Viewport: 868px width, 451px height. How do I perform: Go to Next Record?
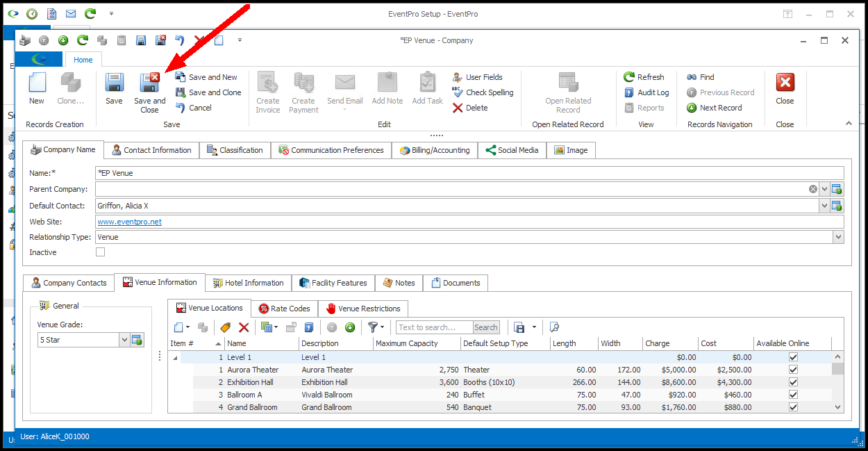click(714, 108)
